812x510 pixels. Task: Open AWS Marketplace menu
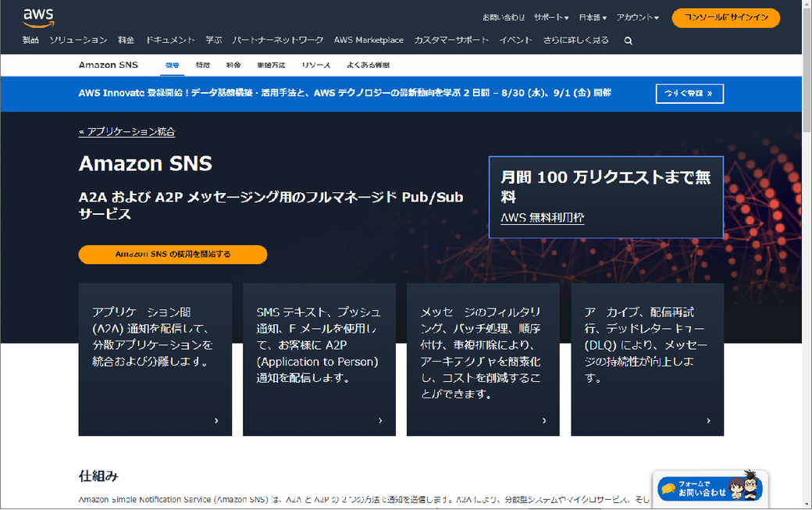(x=369, y=40)
